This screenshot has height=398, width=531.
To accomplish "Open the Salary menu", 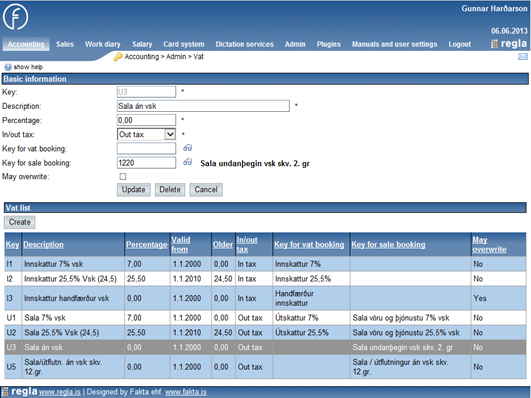I will tap(142, 44).
